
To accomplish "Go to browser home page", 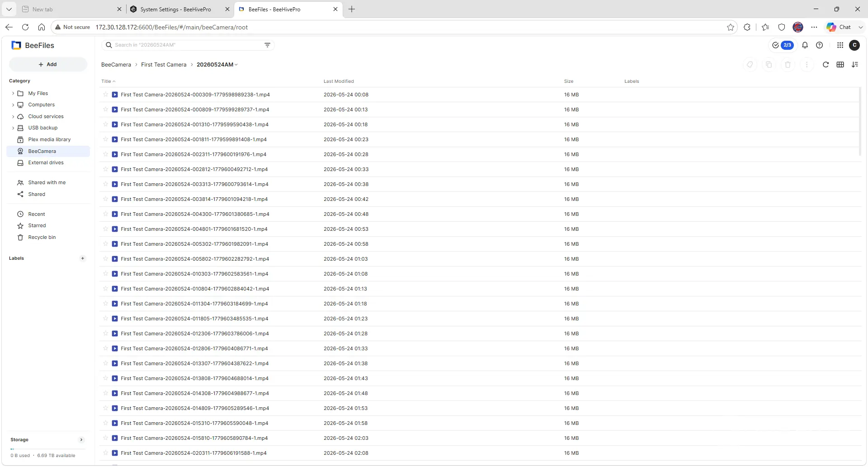I will pos(42,27).
